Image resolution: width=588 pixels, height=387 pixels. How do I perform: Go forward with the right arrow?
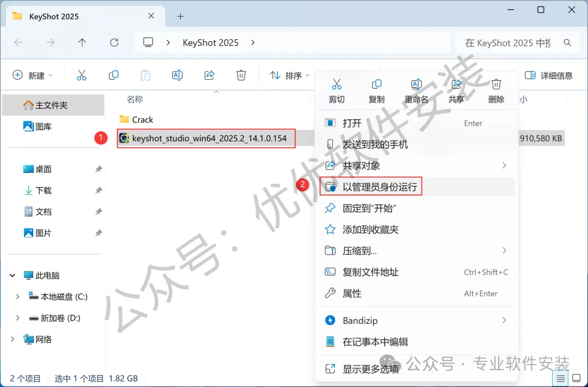50,43
